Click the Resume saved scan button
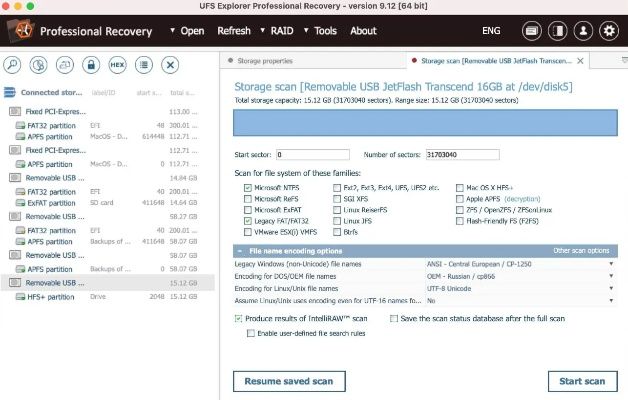The height and width of the screenshot is (400, 628). click(289, 381)
